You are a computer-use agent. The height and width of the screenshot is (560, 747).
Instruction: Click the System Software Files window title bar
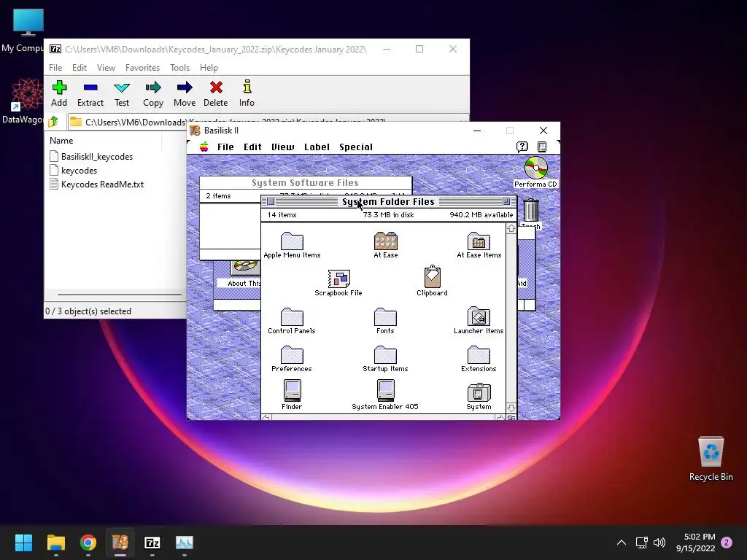click(x=306, y=183)
